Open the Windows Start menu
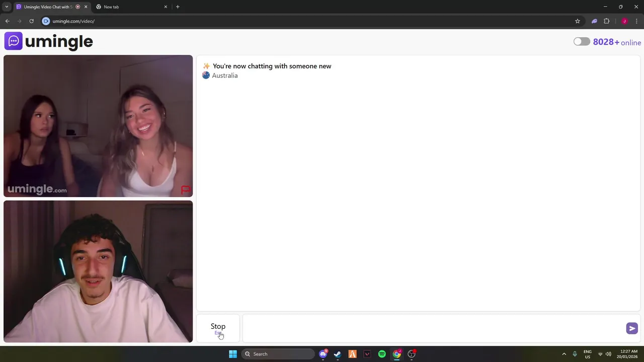This screenshot has height=362, width=644. pyautogui.click(x=233, y=354)
